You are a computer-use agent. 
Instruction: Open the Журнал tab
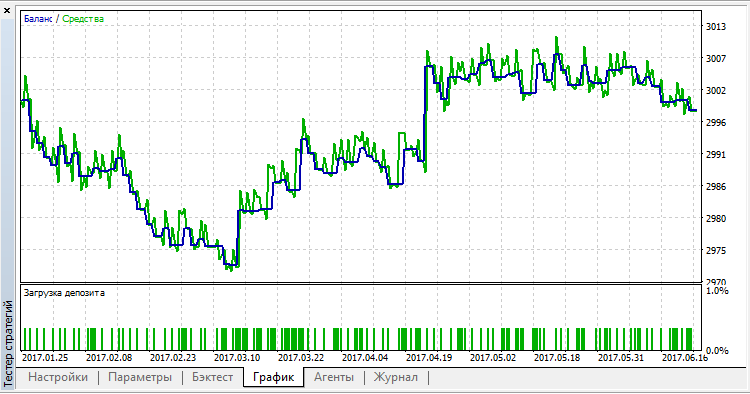pyautogui.click(x=396, y=377)
